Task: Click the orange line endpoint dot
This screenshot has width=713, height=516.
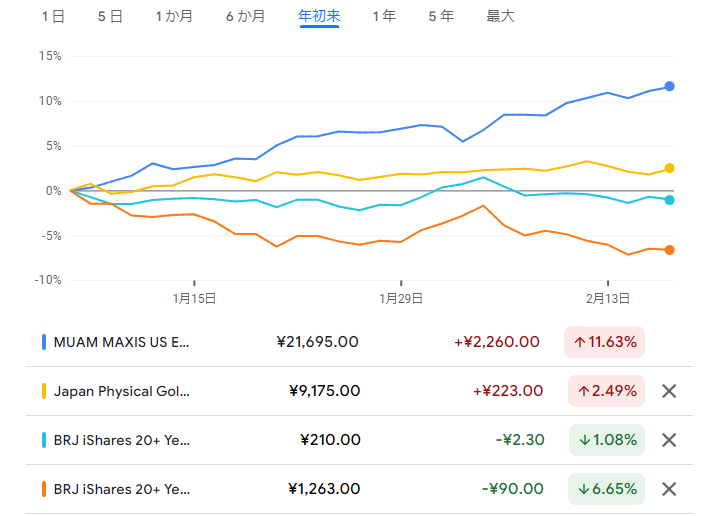Action: point(669,250)
